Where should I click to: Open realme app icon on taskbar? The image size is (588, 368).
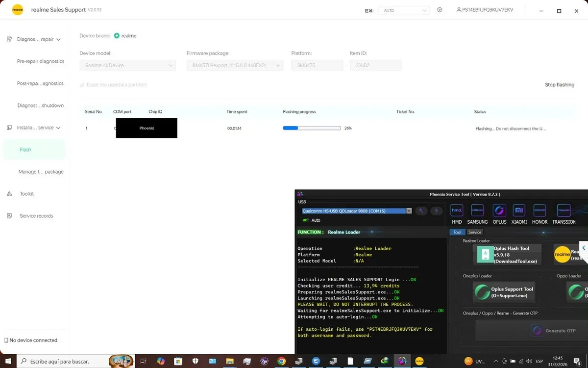(419, 361)
